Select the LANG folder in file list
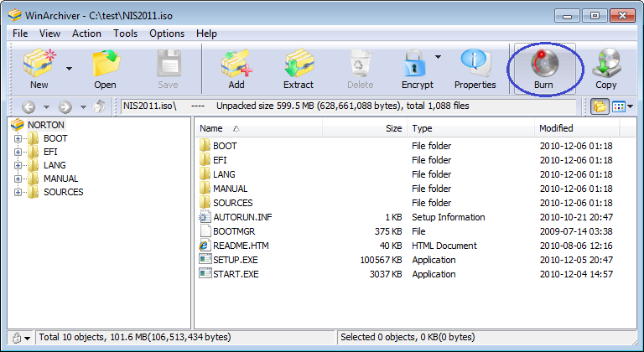The image size is (644, 352). point(224,174)
